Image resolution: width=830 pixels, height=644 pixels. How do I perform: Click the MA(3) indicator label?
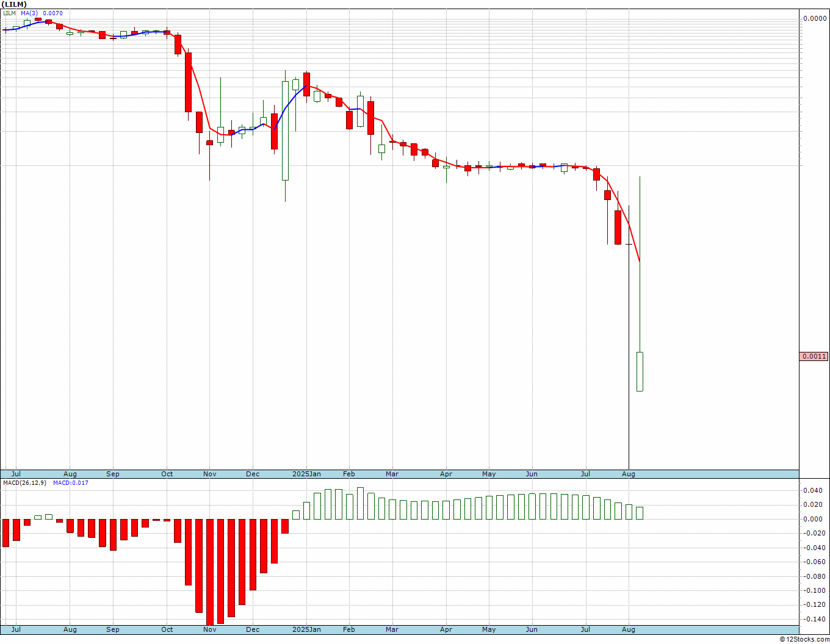pos(29,13)
